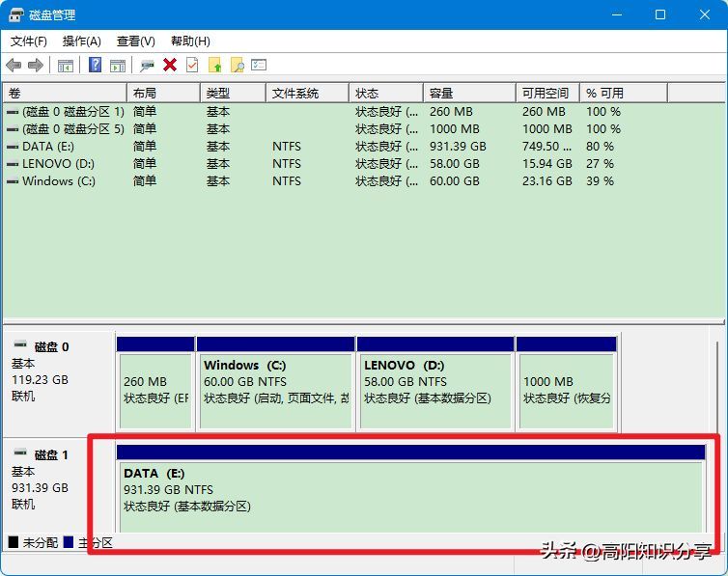
Task: Click the disk icon next to 磁盘 0
Action: (x=20, y=344)
